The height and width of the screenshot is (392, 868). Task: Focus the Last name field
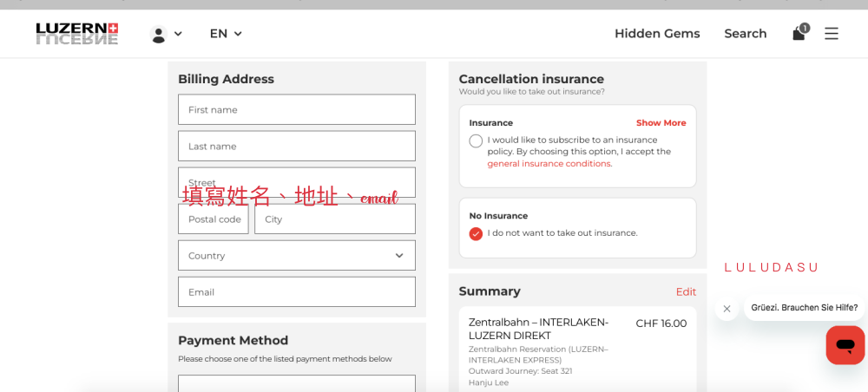click(297, 146)
